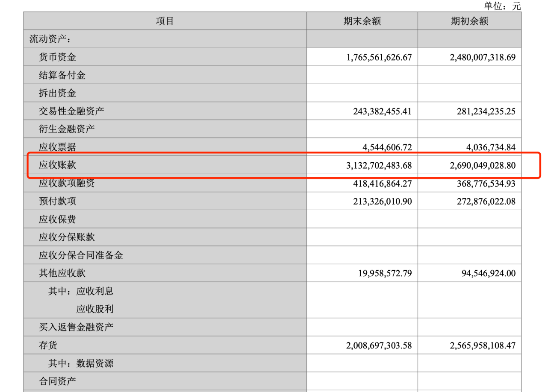
Task: Select the 应收账款 row label
Action: 57,165
